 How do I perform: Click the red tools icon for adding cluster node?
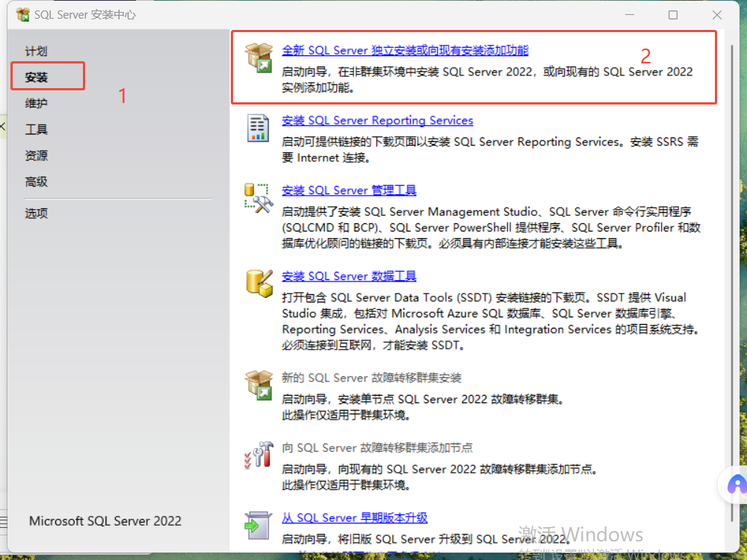pos(258,455)
